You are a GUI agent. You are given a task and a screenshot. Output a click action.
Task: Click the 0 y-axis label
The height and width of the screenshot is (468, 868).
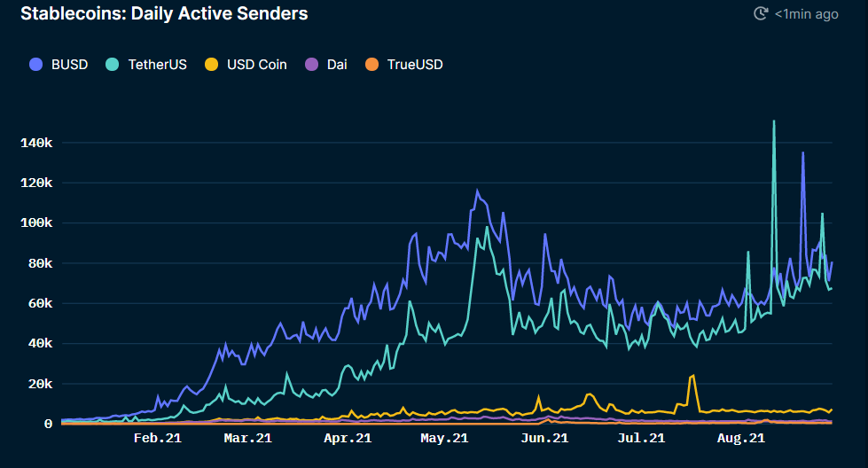click(x=48, y=424)
